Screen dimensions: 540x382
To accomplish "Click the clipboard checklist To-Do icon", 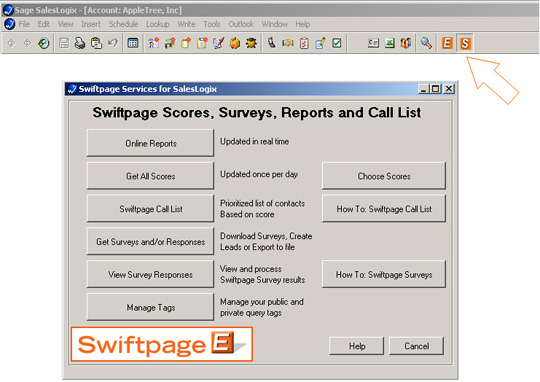I will pos(304,43).
